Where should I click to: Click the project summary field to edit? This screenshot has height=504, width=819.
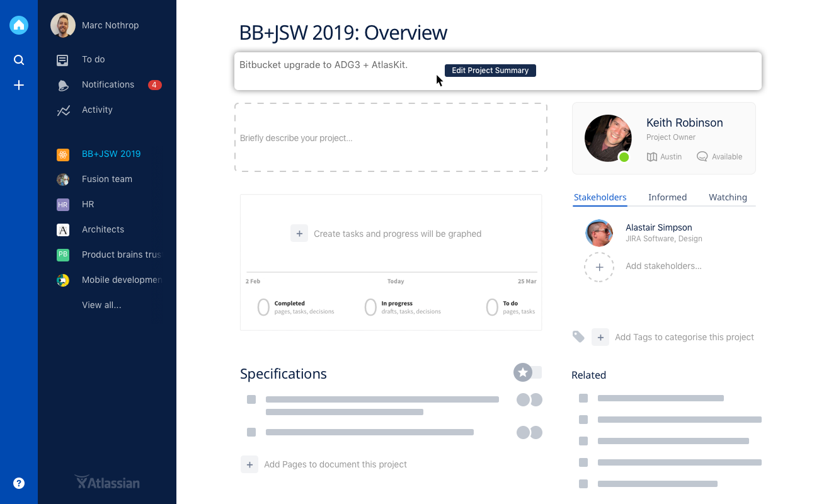498,71
